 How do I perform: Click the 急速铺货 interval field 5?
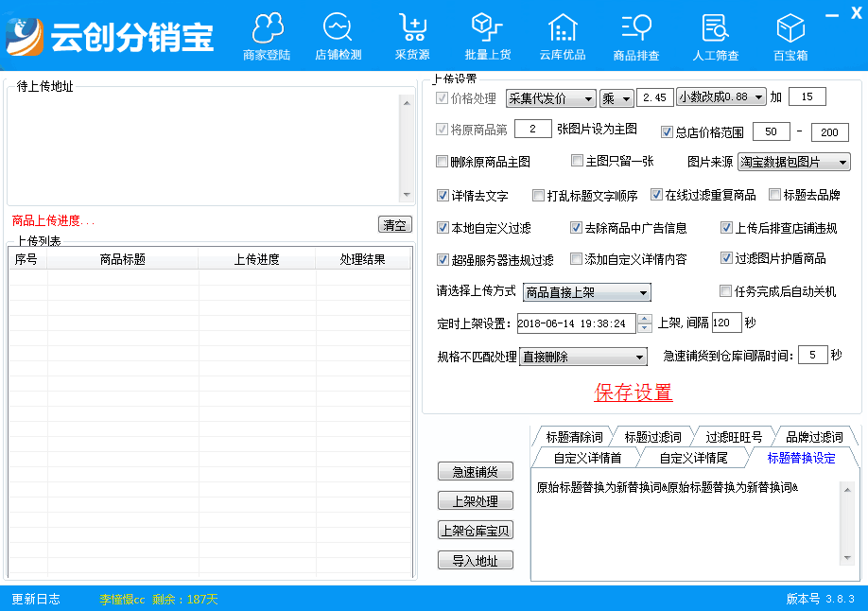[x=812, y=355]
